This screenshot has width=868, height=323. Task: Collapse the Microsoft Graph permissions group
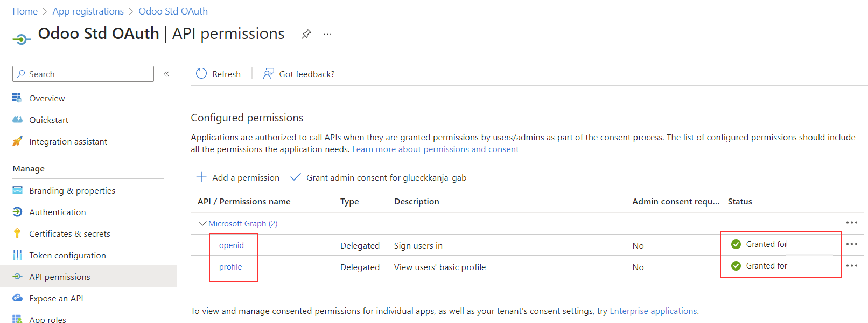click(202, 223)
